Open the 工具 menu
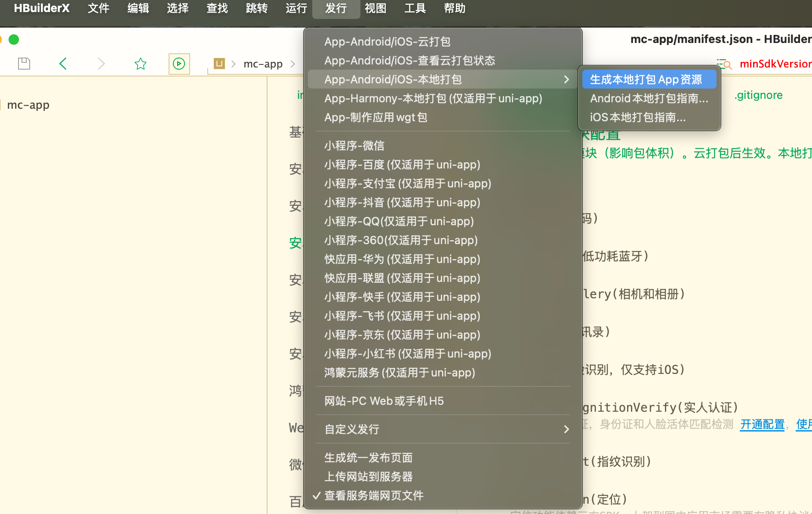The image size is (812, 514). [415, 8]
